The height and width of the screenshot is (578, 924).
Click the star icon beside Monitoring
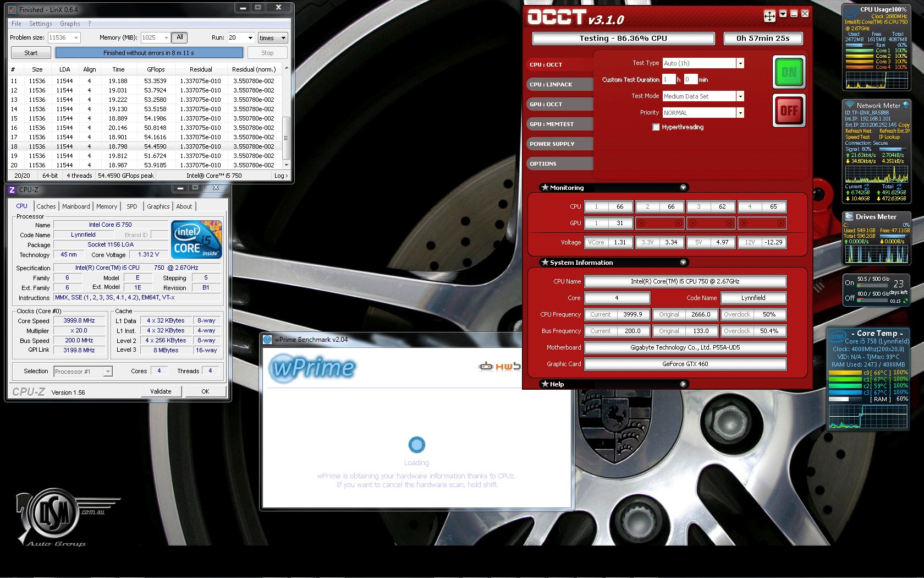(545, 187)
